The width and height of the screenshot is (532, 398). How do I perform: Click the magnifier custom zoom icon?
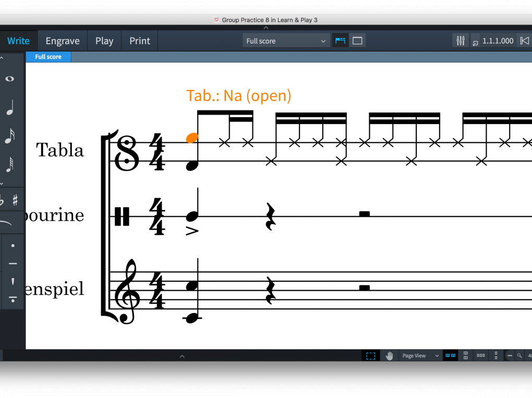(x=519, y=356)
